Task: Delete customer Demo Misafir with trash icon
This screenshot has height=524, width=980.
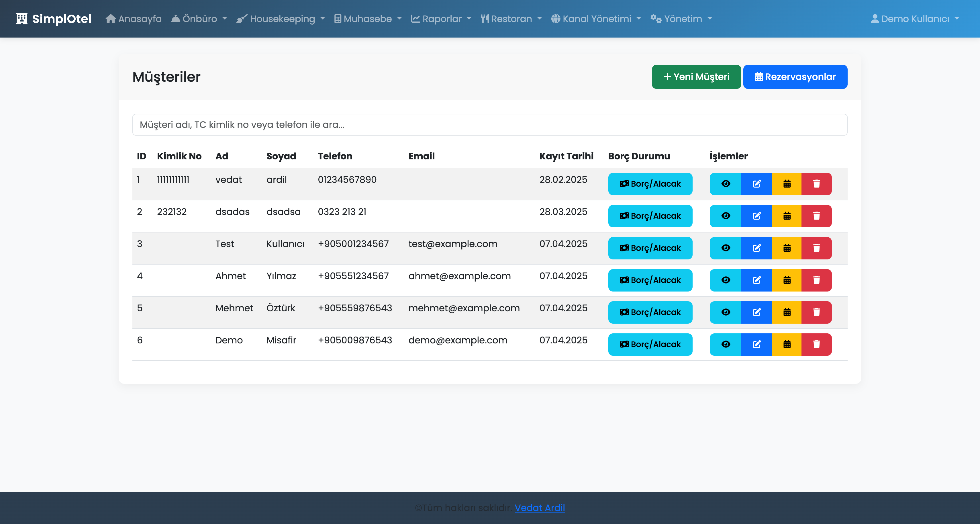Action: [x=816, y=344]
